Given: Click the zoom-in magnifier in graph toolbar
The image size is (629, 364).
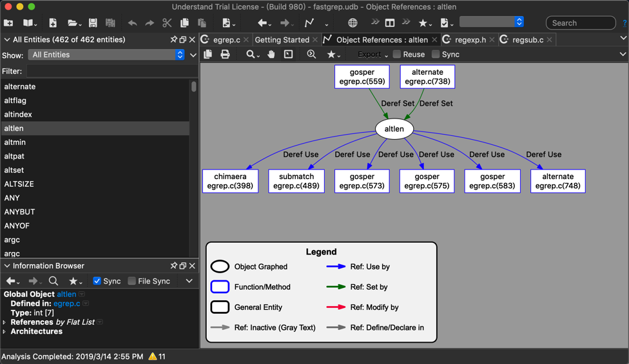Looking at the screenshot, I should tap(311, 55).
